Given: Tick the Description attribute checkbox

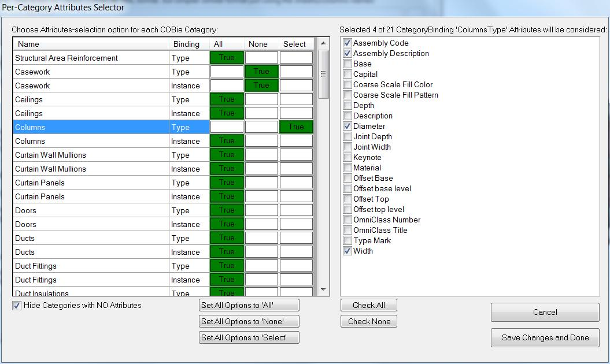Looking at the screenshot, I should tap(347, 116).
